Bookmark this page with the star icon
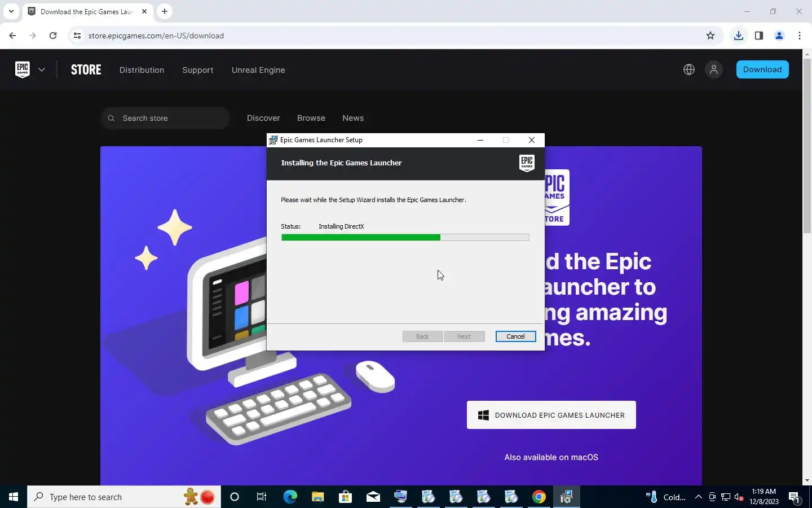 [710, 36]
